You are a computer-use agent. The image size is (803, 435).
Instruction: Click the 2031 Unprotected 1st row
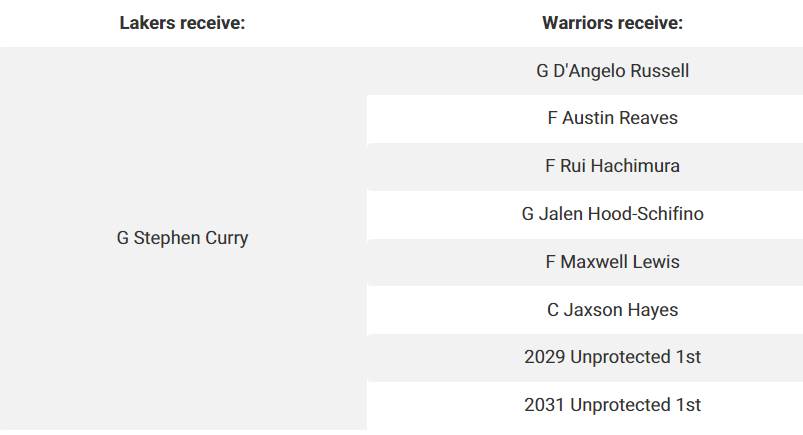[585, 405]
